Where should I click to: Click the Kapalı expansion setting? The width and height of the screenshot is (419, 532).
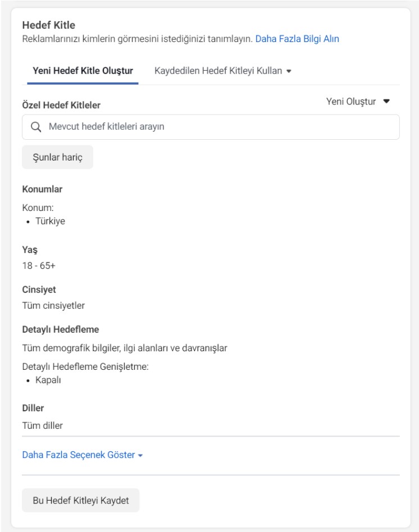(x=48, y=380)
